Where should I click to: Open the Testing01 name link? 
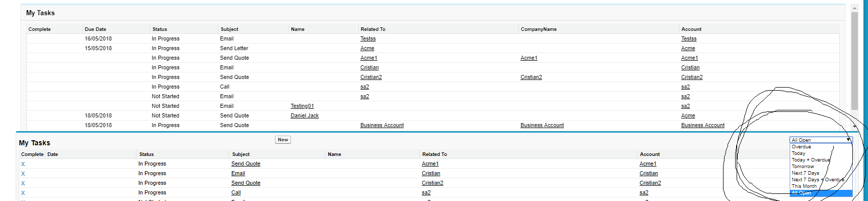(x=302, y=106)
